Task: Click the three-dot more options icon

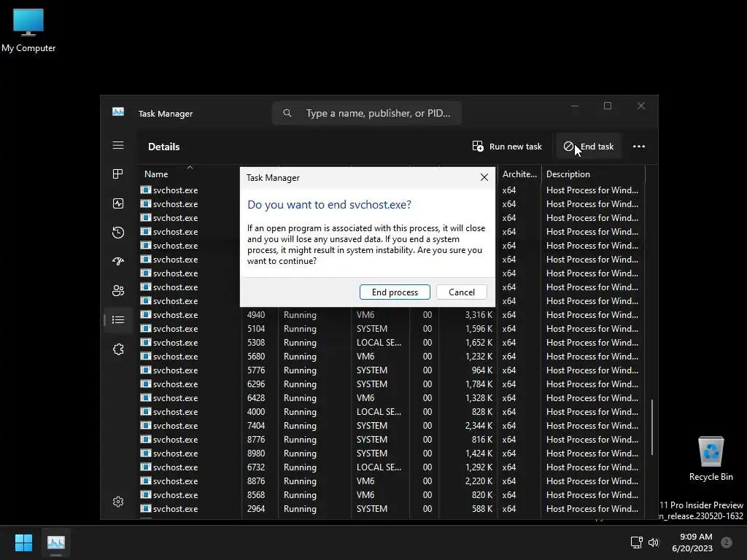Action: tap(639, 146)
